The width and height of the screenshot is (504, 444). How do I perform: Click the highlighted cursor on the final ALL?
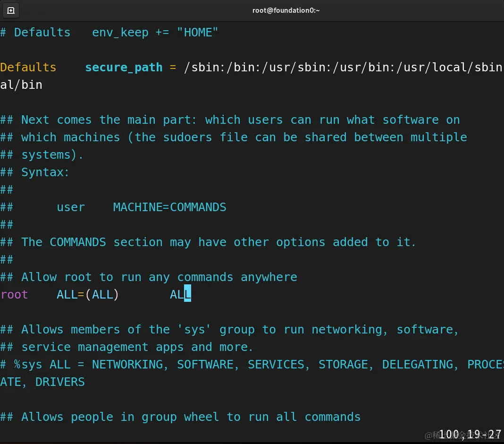pyautogui.click(x=187, y=293)
